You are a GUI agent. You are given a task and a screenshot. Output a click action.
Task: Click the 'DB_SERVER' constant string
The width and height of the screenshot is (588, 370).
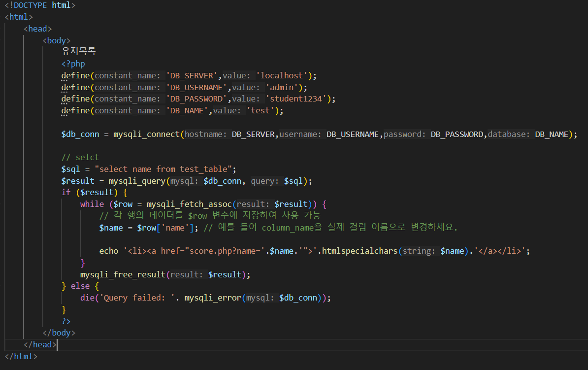pos(192,76)
